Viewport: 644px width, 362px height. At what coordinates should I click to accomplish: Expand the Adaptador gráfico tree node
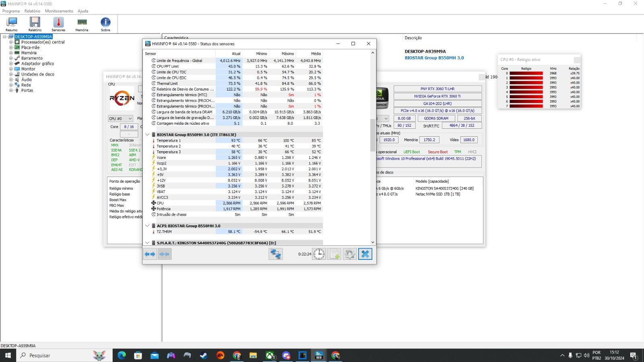click(x=11, y=63)
